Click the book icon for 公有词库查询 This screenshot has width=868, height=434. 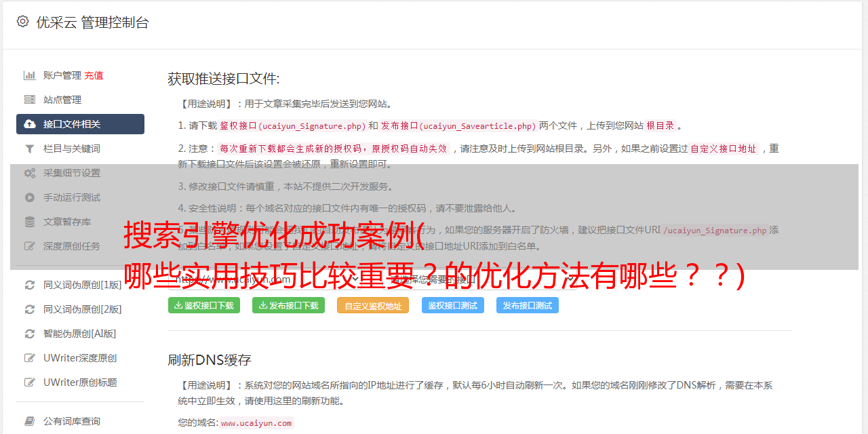click(x=30, y=421)
